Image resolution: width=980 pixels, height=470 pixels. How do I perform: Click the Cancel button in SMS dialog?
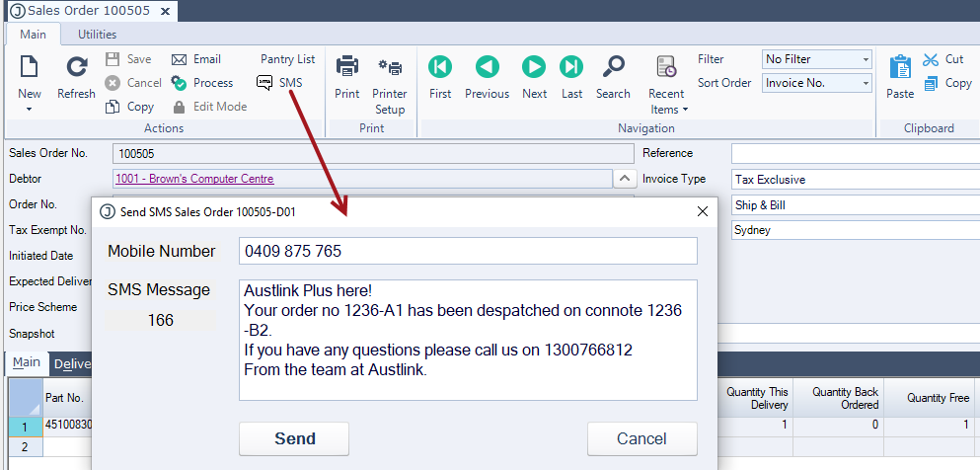(641, 438)
